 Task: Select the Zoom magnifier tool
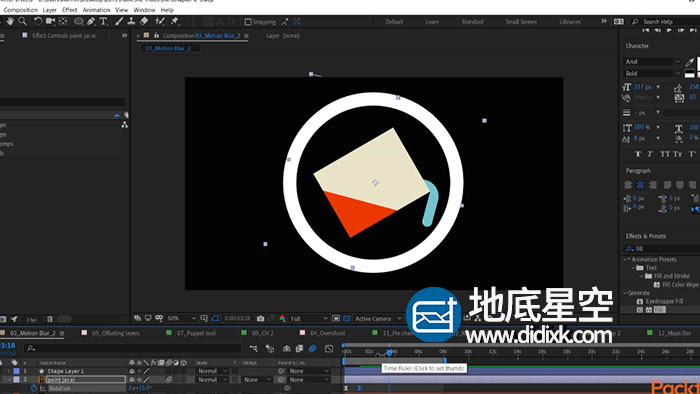tap(22, 21)
